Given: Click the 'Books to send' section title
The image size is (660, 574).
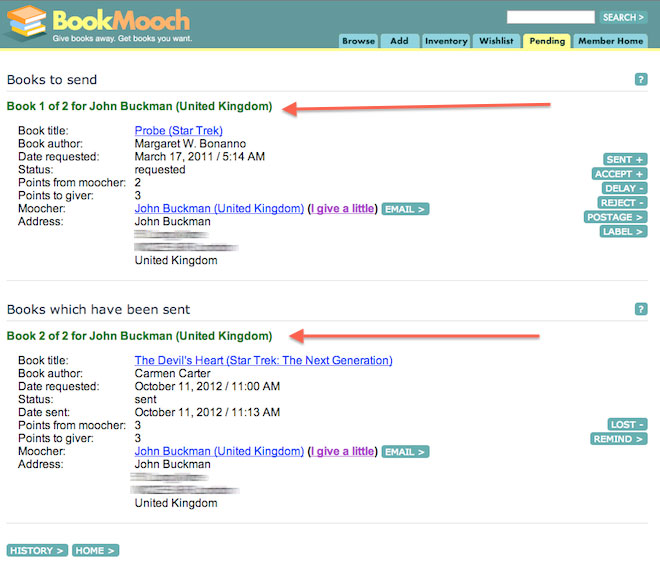Looking at the screenshot, I should 52,80.
